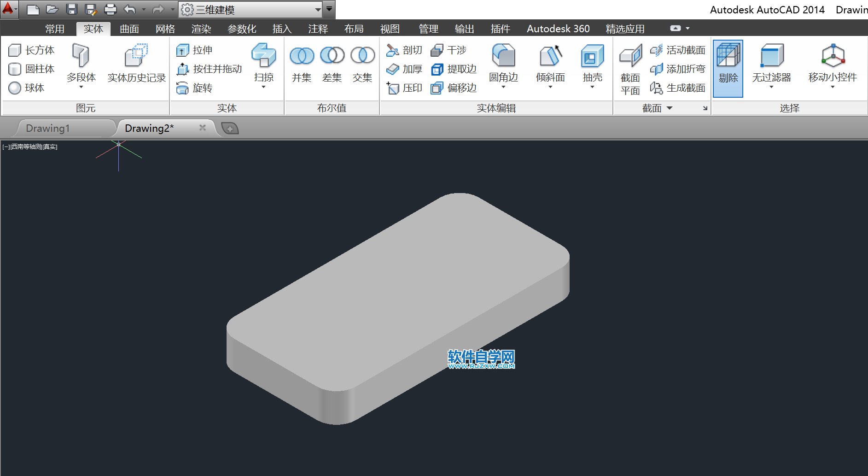Image resolution: width=868 pixels, height=476 pixels.
Task: Apply the Union (并集) boolean
Action: 302,64
